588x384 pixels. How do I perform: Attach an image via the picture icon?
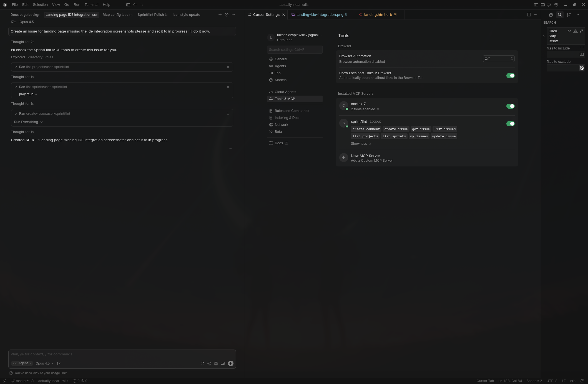point(222,363)
